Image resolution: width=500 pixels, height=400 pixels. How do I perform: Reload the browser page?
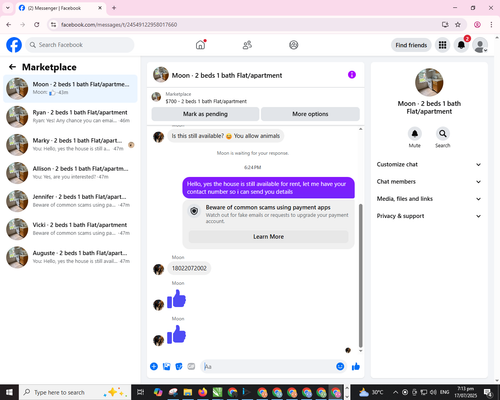pyautogui.click(x=37, y=25)
